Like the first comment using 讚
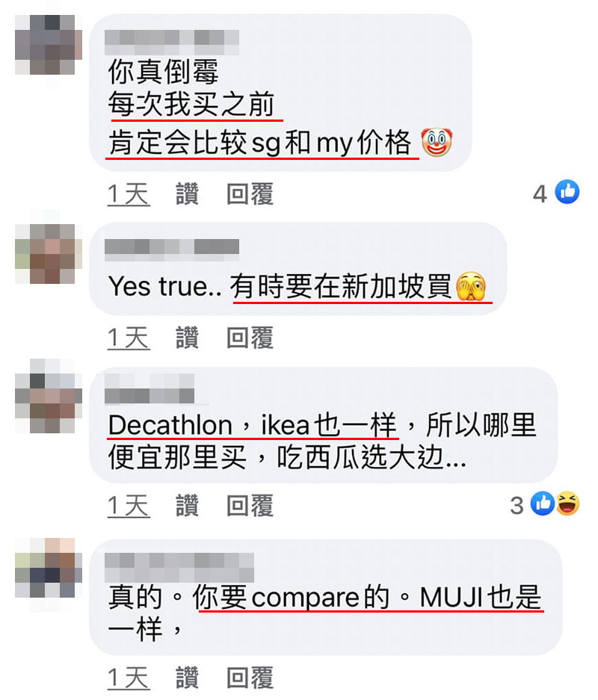Viewport: 598px width, 700px height. point(187,194)
